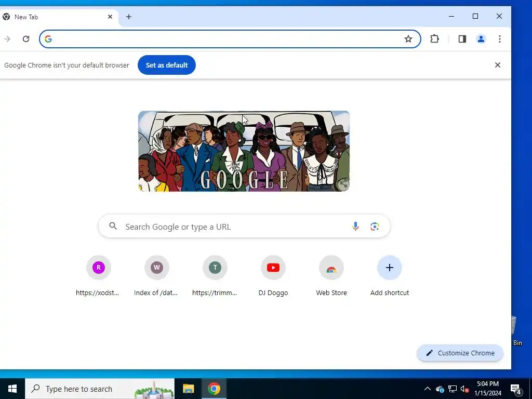Click the Customize Chrome button

point(460,353)
